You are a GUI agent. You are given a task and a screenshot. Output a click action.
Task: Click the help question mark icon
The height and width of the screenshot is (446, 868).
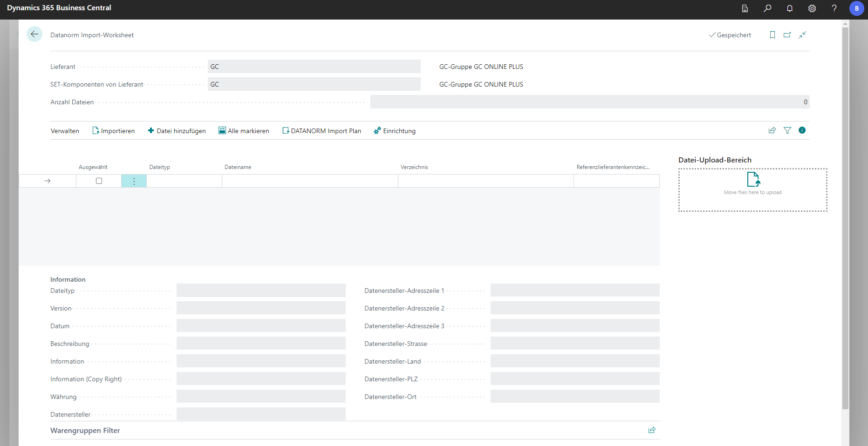tap(834, 8)
